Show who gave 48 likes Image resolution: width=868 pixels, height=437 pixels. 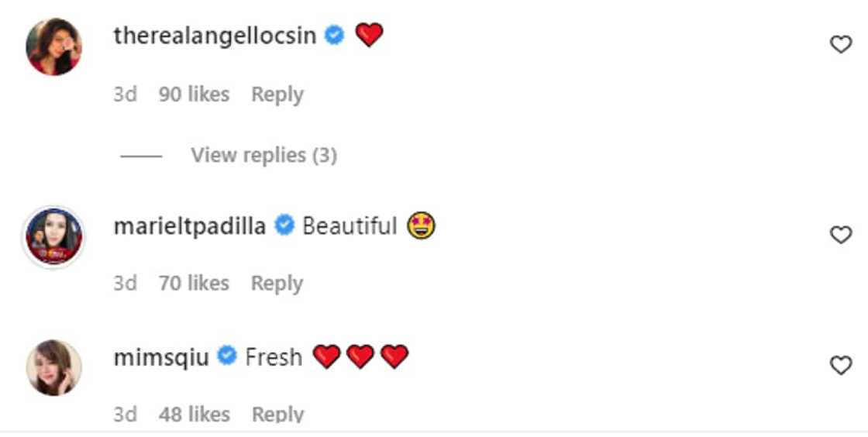[x=194, y=415]
